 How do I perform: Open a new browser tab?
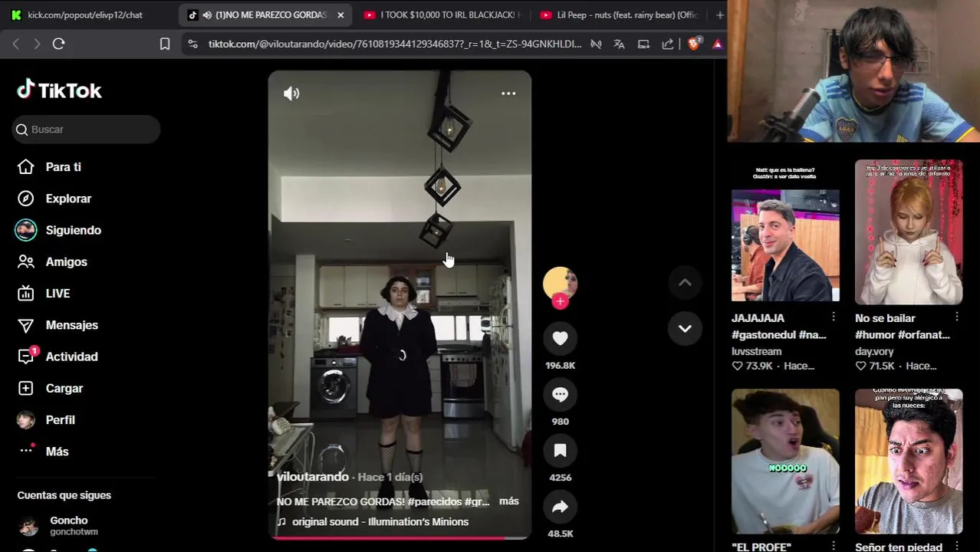tap(719, 15)
